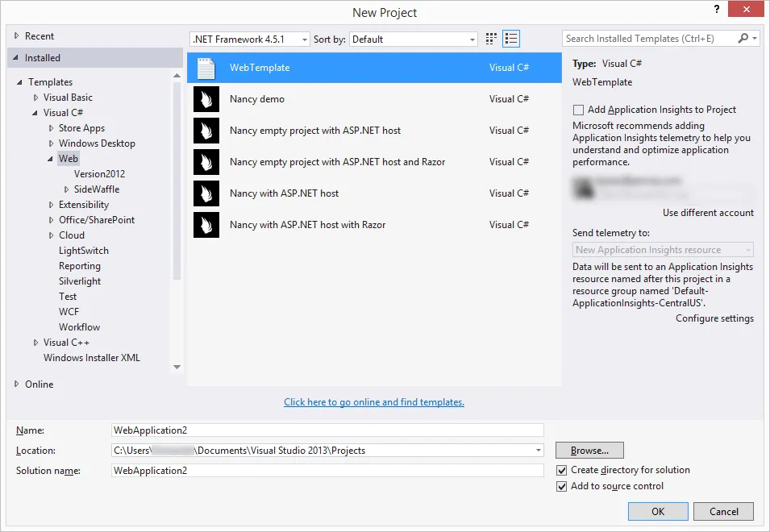770x532 pixels.
Task: Select Nancy with ASP.NET host with Razor
Action: (x=307, y=225)
